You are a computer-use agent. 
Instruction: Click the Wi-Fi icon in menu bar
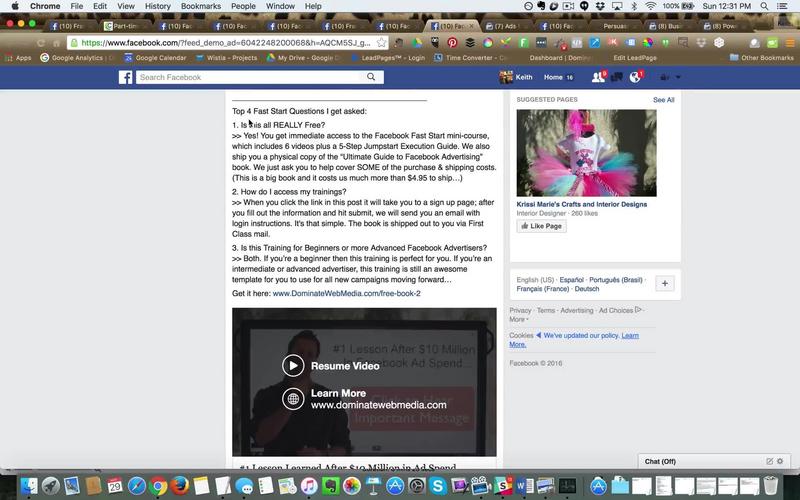point(651,6)
